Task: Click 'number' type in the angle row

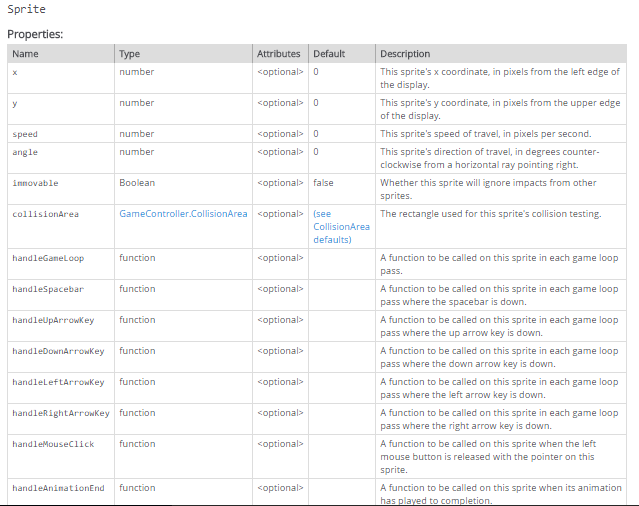Action: [x=137, y=152]
